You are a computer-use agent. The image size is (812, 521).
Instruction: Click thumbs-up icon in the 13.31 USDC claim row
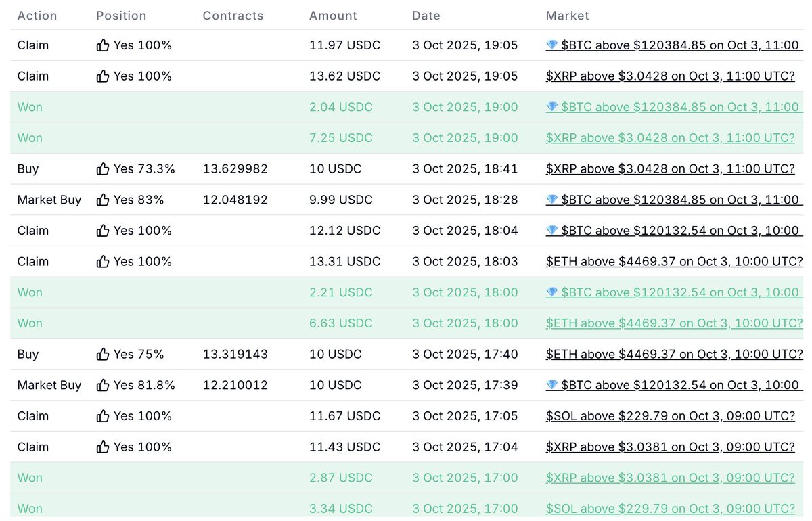pos(103,262)
